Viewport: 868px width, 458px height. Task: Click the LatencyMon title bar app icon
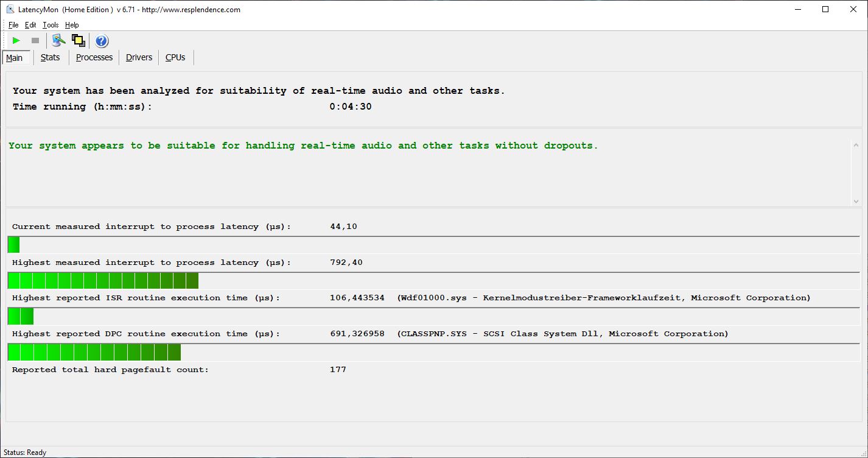[10, 9]
